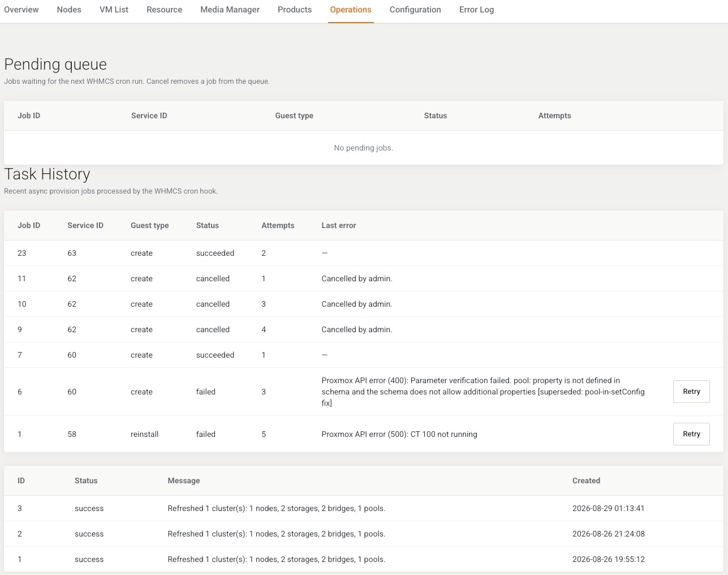The height and width of the screenshot is (575, 728).
Task: Retry failed create job 6
Action: 691,392
